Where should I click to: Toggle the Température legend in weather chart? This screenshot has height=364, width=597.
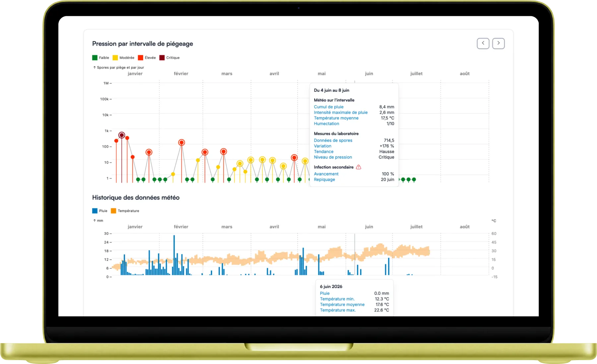point(125,211)
